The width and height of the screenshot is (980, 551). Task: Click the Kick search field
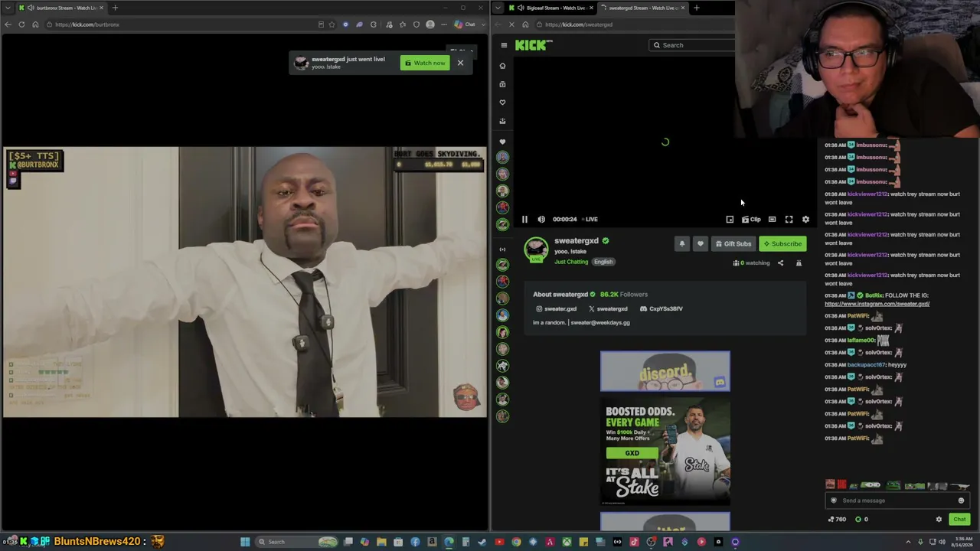click(x=692, y=45)
